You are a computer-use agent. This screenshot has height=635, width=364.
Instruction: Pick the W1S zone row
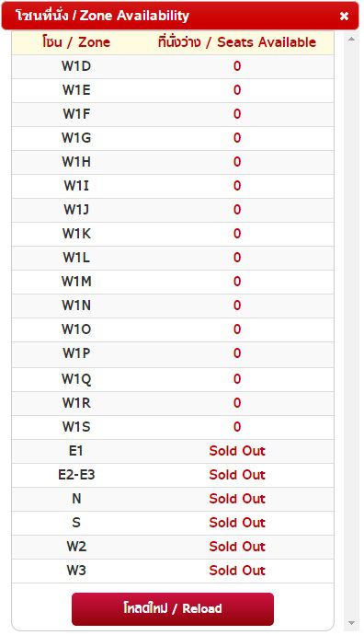click(x=173, y=427)
